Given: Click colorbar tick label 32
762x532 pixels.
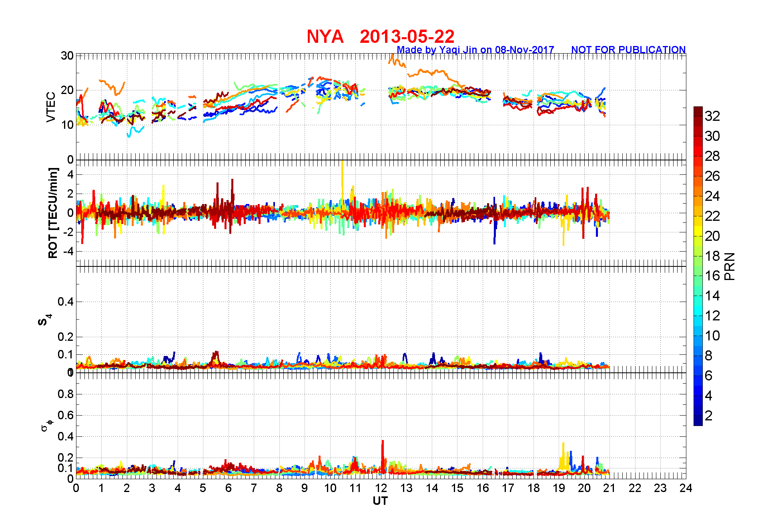Looking at the screenshot, I should click(x=712, y=116).
